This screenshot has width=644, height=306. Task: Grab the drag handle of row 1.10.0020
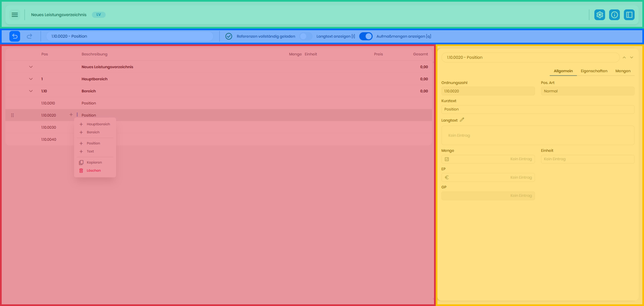(12, 115)
